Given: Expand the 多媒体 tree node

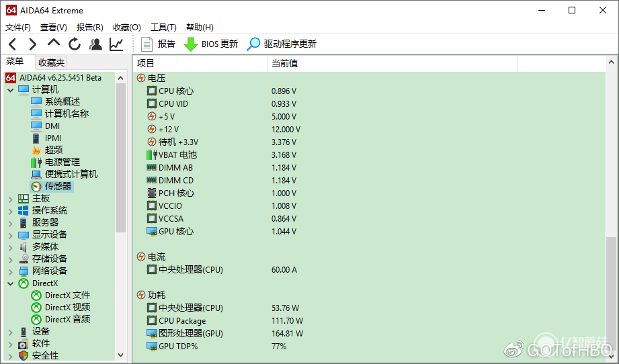Looking at the screenshot, I should point(11,248).
